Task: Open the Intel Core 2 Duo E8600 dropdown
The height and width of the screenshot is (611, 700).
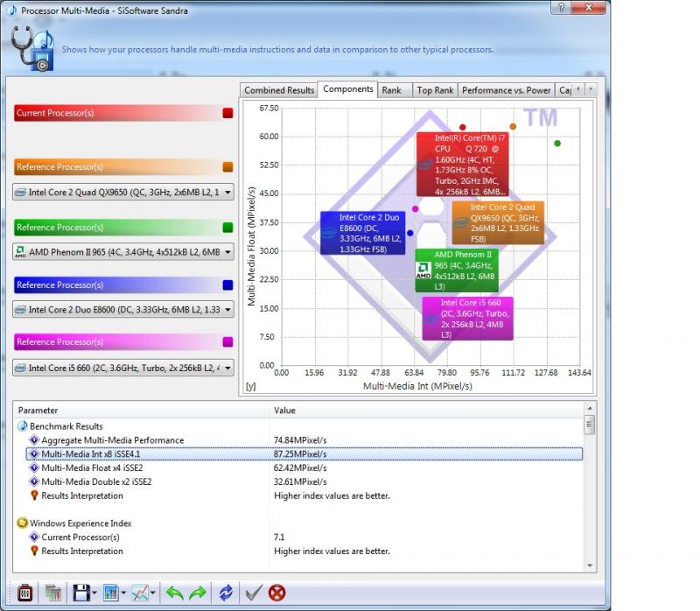Action: (123, 310)
